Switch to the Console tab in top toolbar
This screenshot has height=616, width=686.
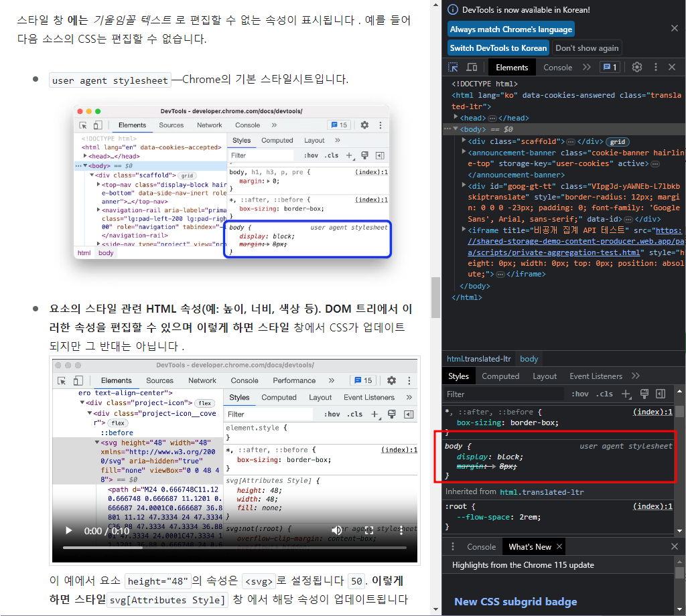pos(558,68)
